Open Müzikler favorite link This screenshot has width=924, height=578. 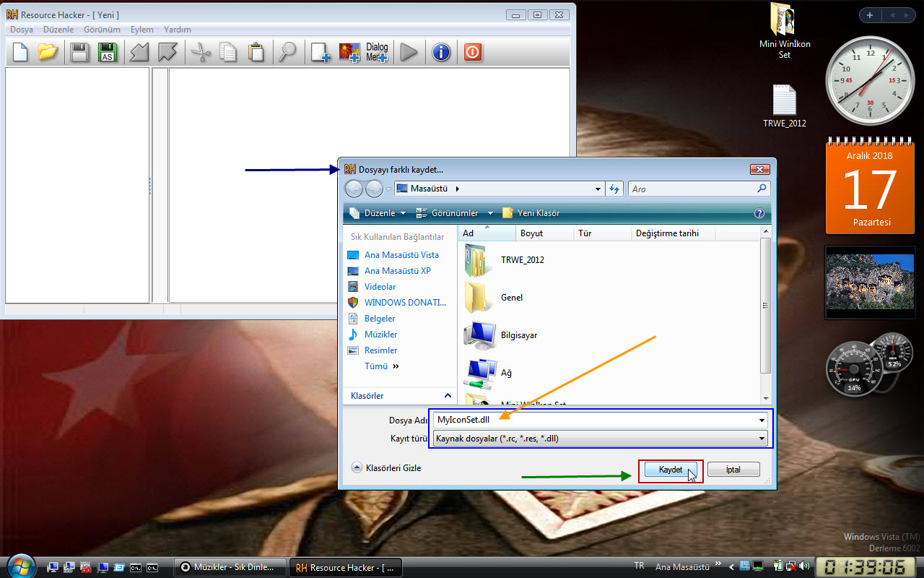pos(380,335)
